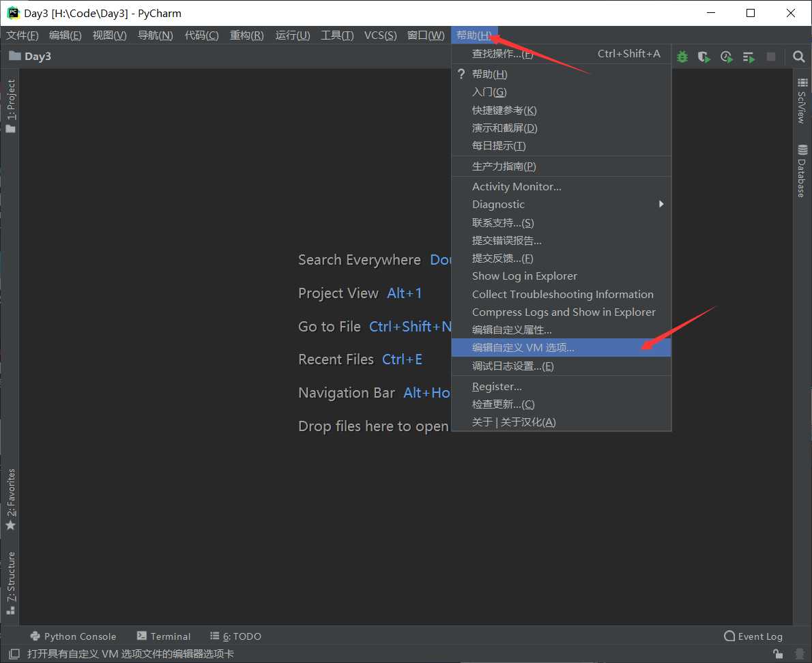Click the status bar VM options hint text
Viewport: 812px width, 663px height.
pyautogui.click(x=130, y=653)
